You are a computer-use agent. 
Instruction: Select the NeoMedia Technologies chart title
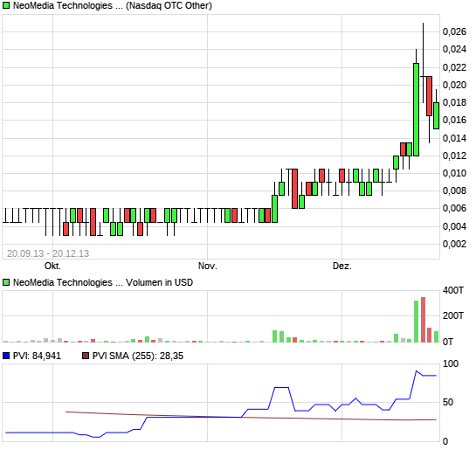coord(113,5)
